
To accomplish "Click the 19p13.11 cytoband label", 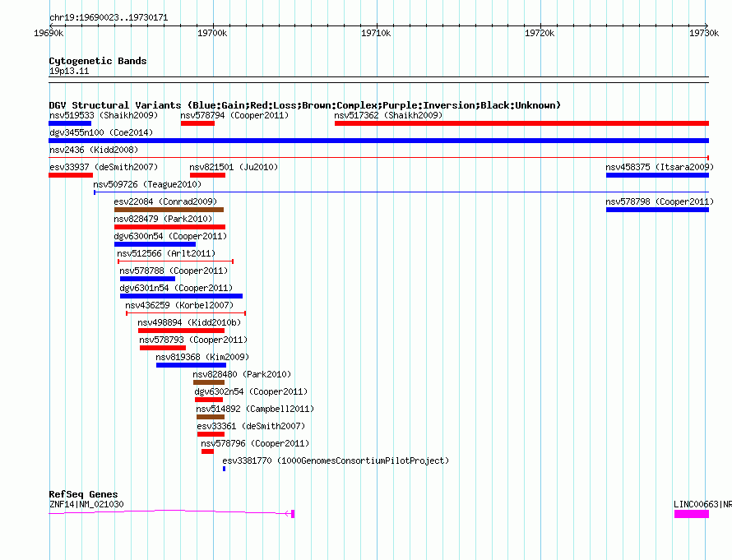I will click(x=69, y=72).
